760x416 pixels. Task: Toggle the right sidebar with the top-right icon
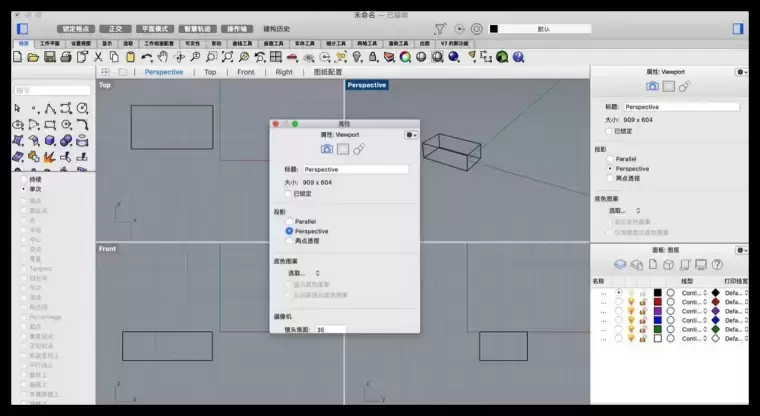(x=738, y=29)
